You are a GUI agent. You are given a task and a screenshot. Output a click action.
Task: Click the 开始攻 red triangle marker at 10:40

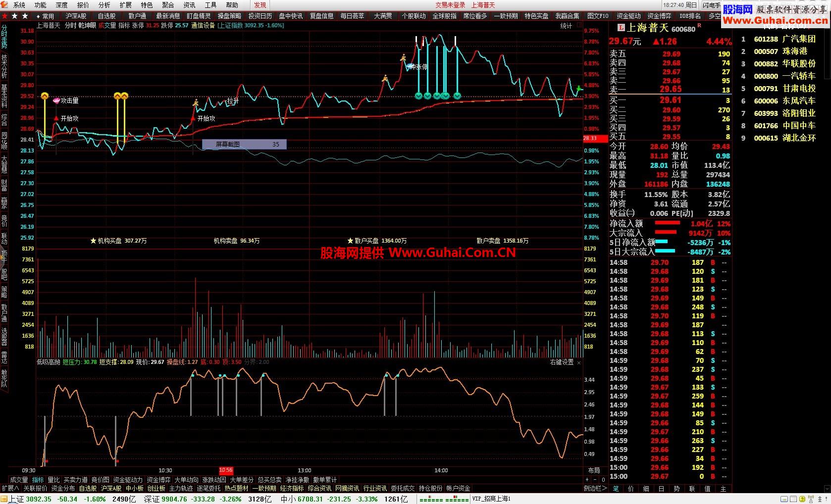pyautogui.click(x=194, y=118)
